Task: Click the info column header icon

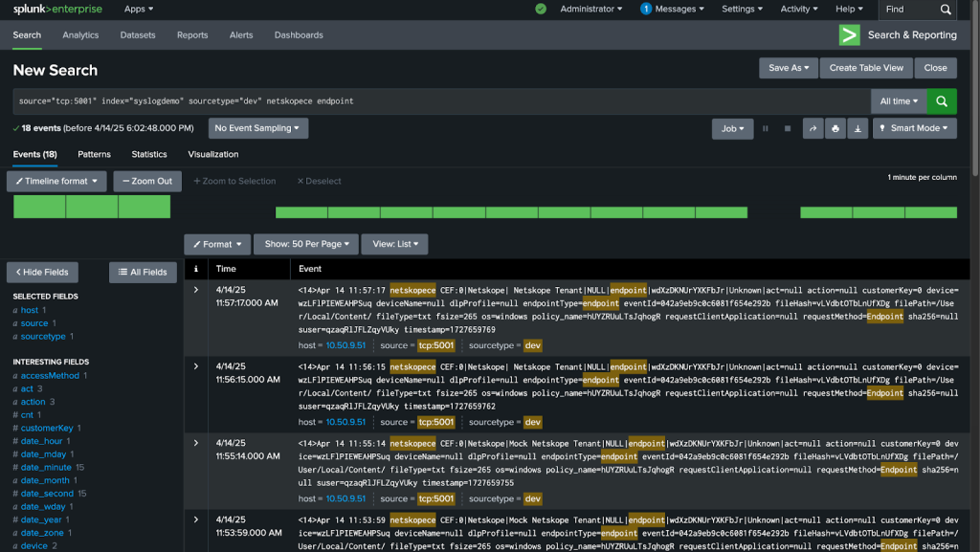Action: [195, 269]
